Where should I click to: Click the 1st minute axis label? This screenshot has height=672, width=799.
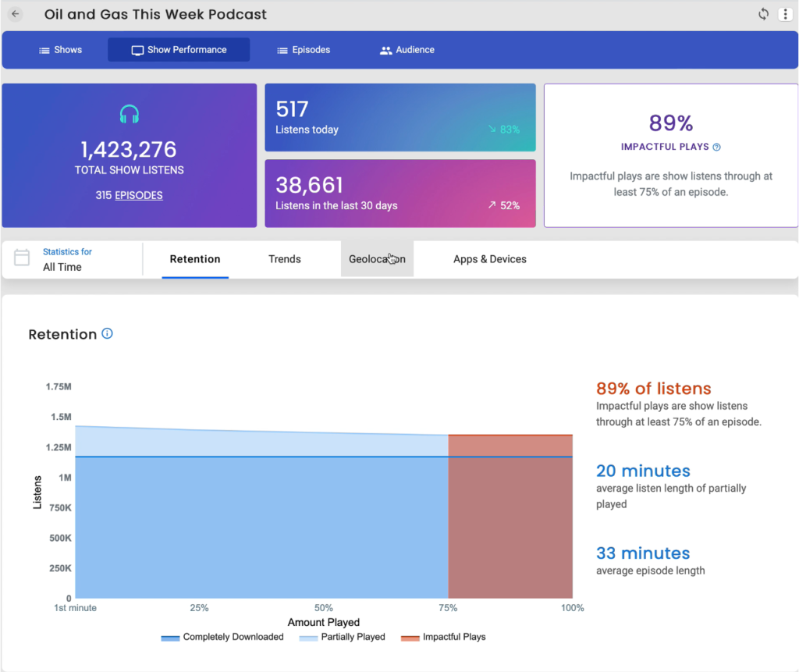tap(76, 608)
